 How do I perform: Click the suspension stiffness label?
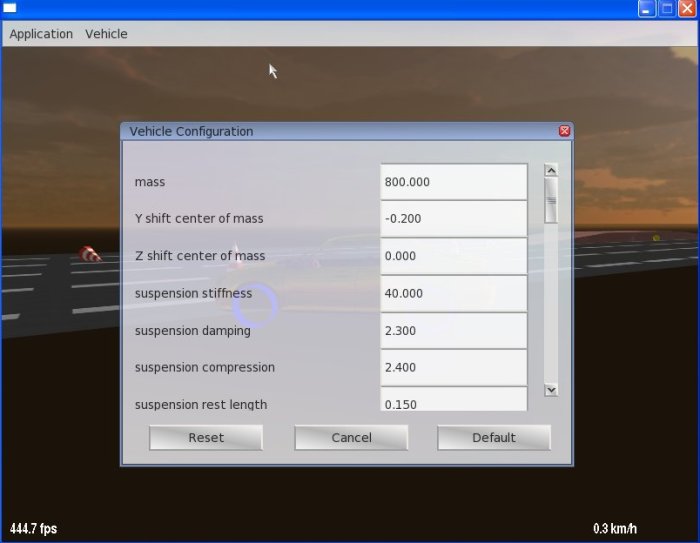click(x=193, y=293)
